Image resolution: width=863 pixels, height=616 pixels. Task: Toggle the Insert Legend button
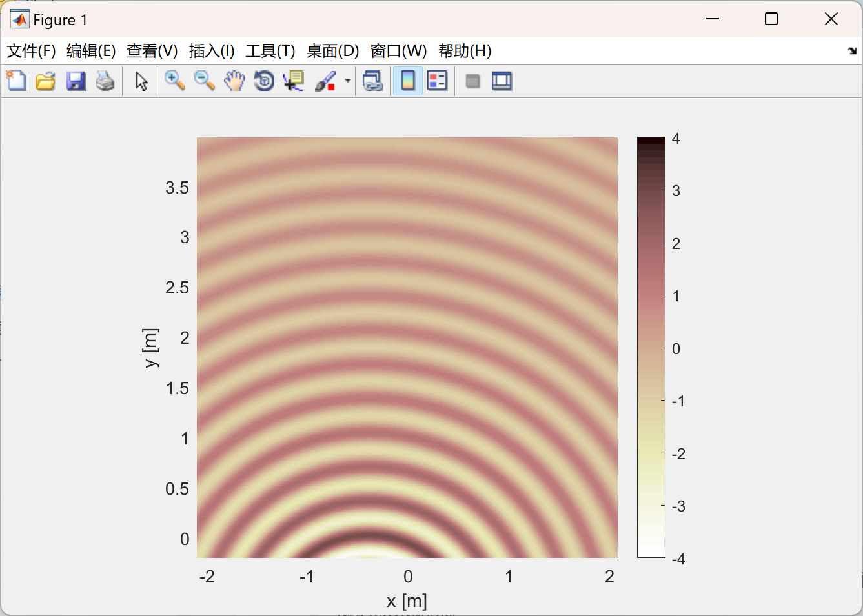pyautogui.click(x=438, y=81)
